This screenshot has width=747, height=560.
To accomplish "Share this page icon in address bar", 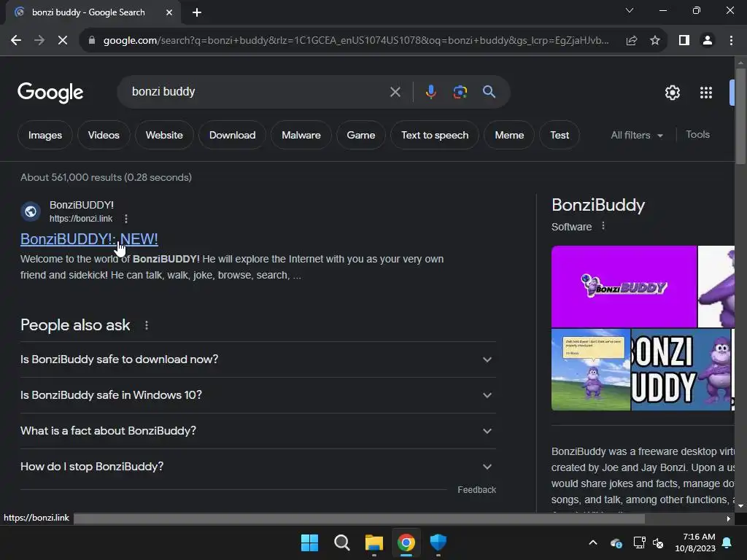I will pyautogui.click(x=632, y=41).
